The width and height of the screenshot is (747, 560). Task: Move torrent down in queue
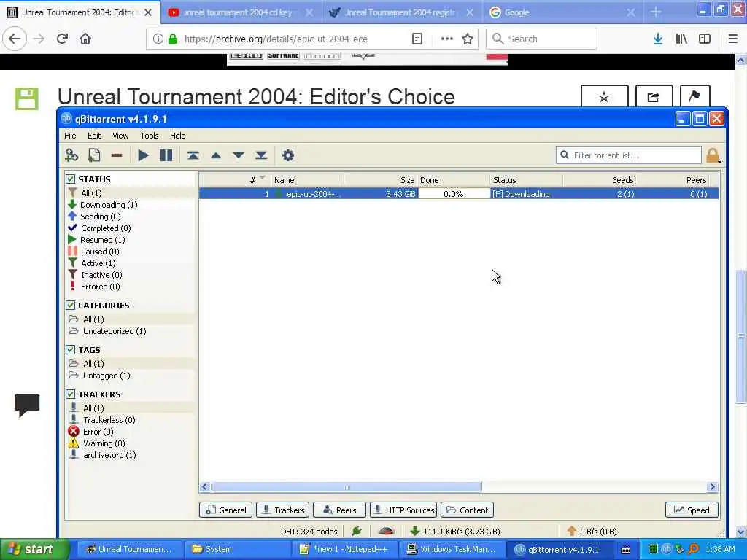click(239, 155)
